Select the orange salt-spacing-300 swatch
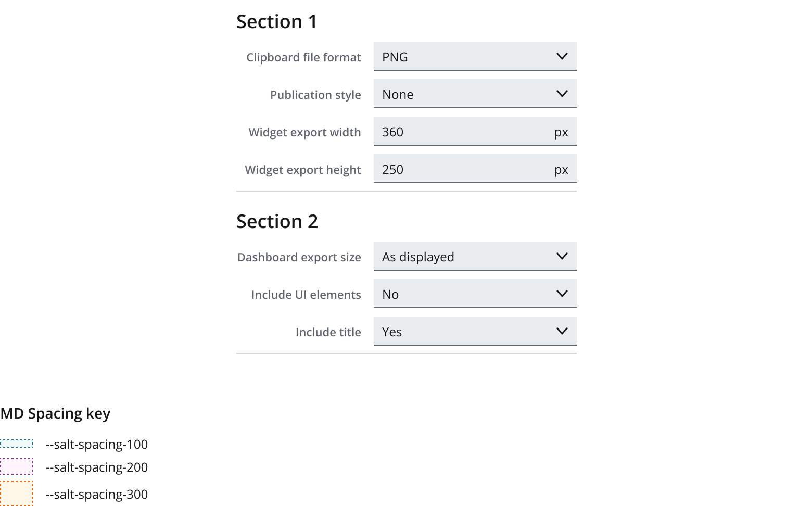 click(x=17, y=493)
